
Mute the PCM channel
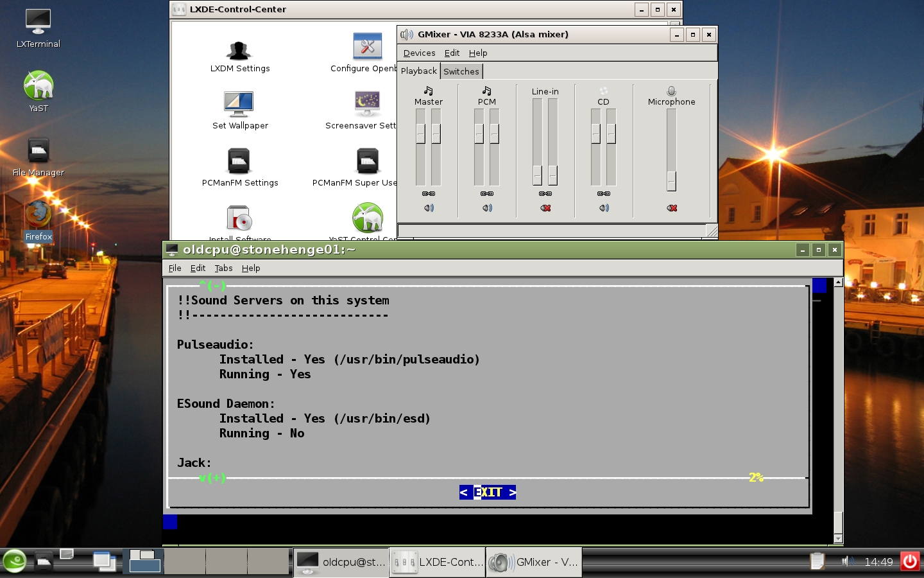coord(487,207)
